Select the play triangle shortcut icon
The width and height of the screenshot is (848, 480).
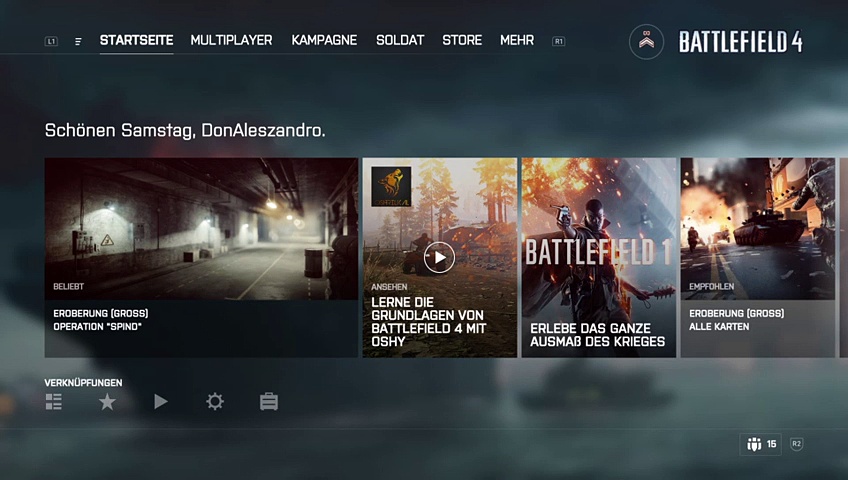pos(161,402)
